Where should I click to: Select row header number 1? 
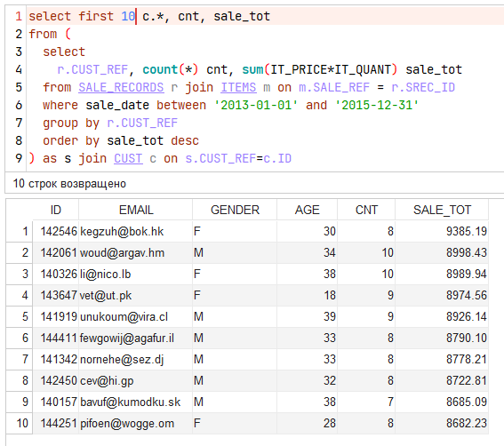pyautogui.click(x=20, y=231)
